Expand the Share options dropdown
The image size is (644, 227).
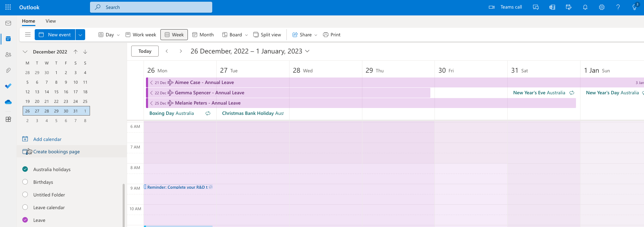[316, 35]
